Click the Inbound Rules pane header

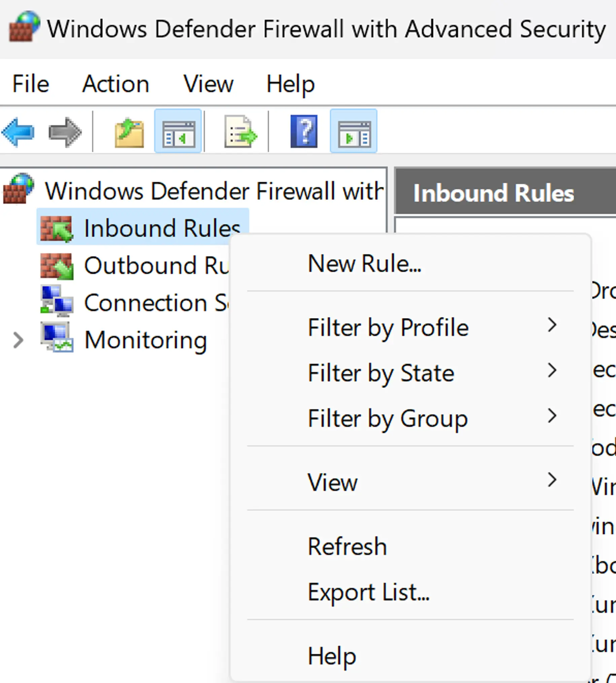pos(506,192)
